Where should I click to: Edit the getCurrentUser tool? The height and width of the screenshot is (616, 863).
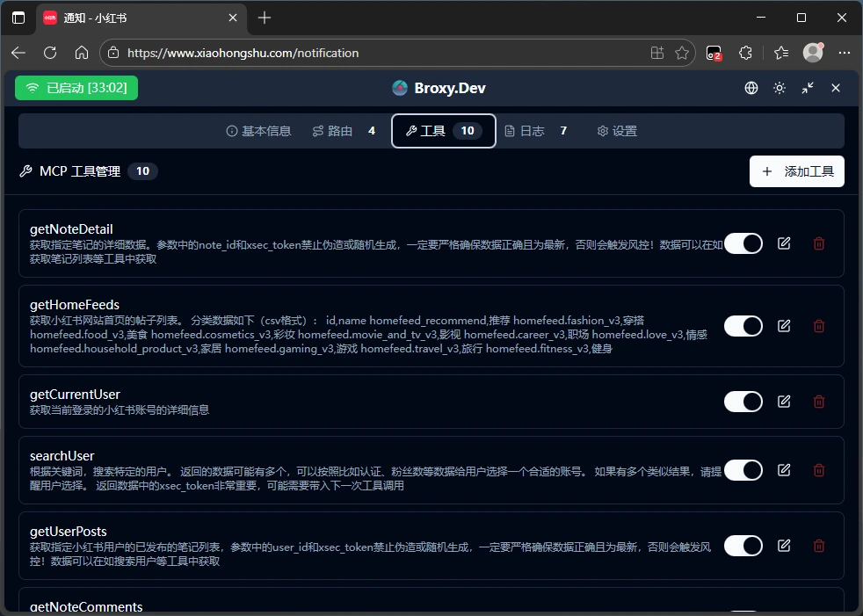[x=784, y=402]
